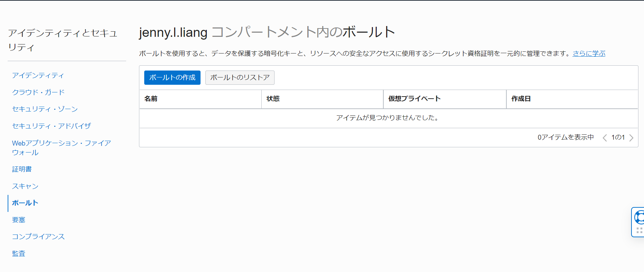Select the active ボールト sidebar item

[25, 203]
